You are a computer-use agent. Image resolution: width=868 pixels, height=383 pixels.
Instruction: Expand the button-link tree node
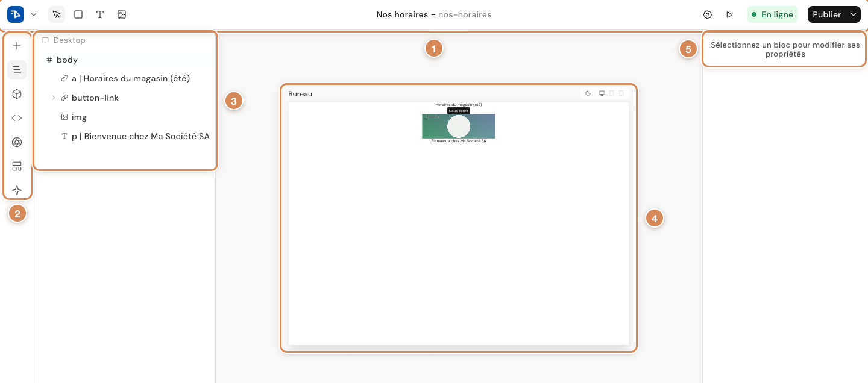coord(53,98)
